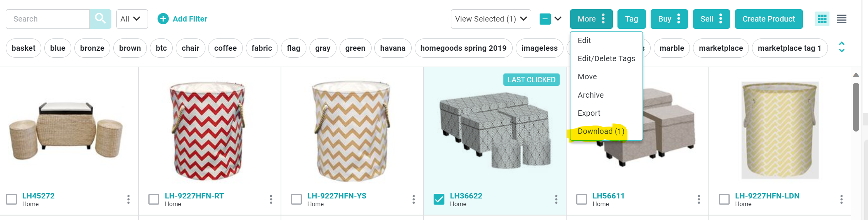Choose Download (1) from More menu
The height and width of the screenshot is (220, 868).
[601, 132]
